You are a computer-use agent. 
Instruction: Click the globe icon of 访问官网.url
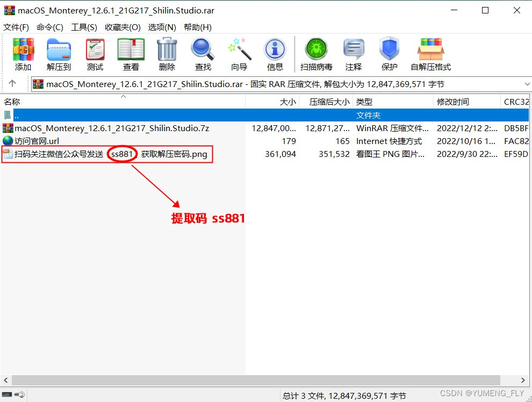[x=8, y=141]
